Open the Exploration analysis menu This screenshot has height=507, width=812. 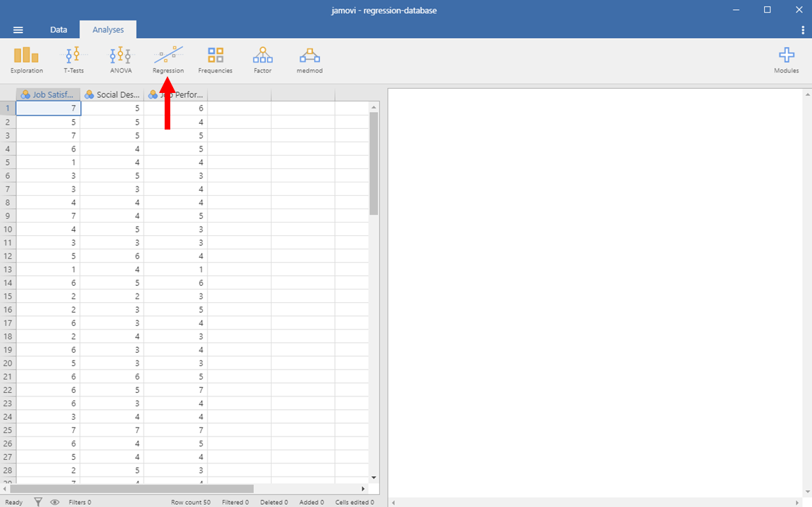[27, 60]
